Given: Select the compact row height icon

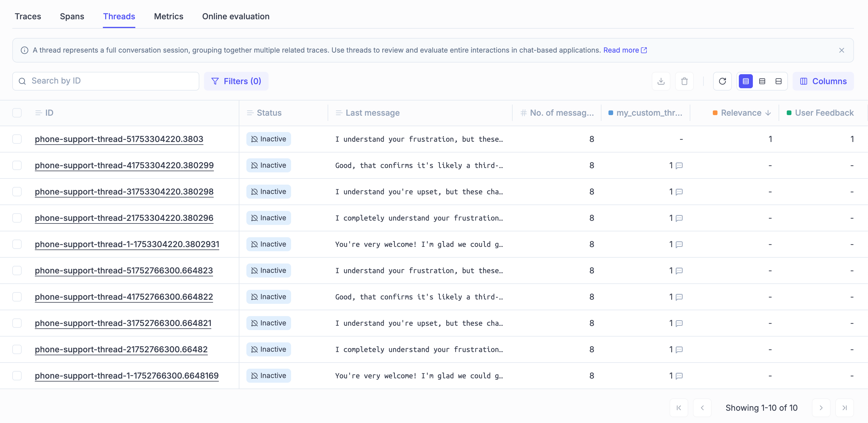Looking at the screenshot, I should tap(745, 81).
